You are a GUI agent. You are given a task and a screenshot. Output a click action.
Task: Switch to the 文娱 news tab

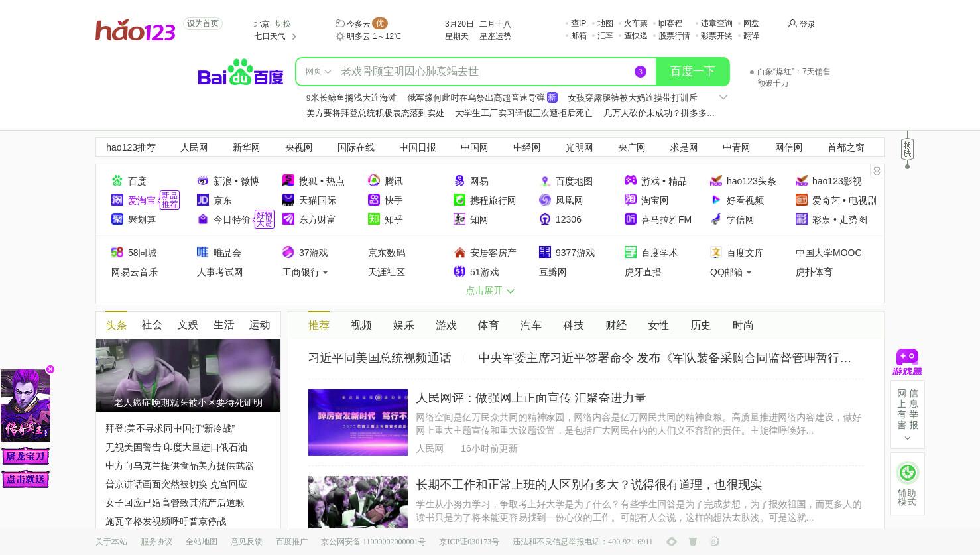(188, 325)
